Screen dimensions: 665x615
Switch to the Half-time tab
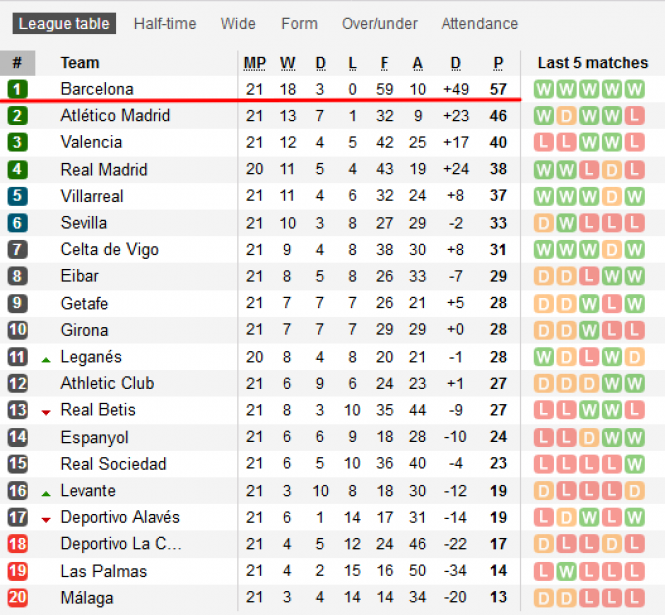click(165, 24)
